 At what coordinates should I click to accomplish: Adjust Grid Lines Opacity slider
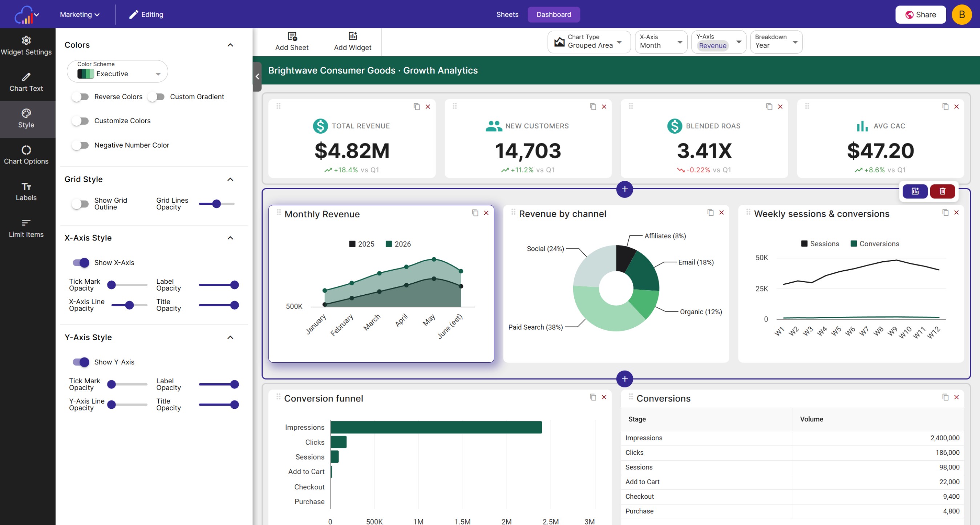(216, 203)
